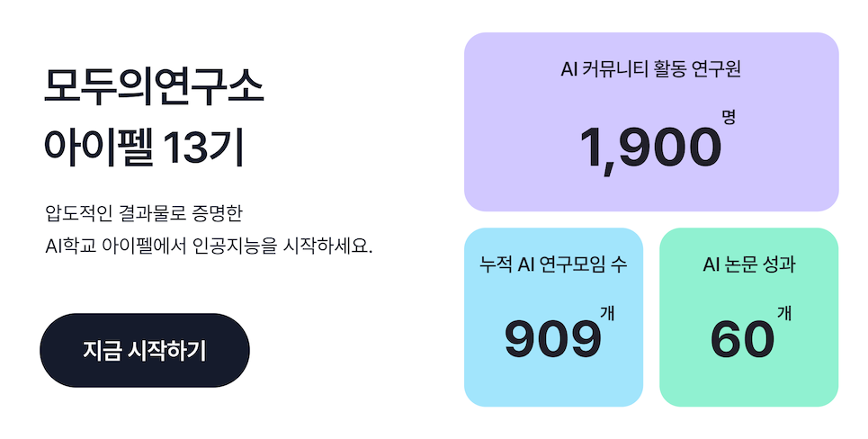The image size is (868, 439).
Task: Select the 누적 AI 연구모임 수 label
Action: point(553,265)
